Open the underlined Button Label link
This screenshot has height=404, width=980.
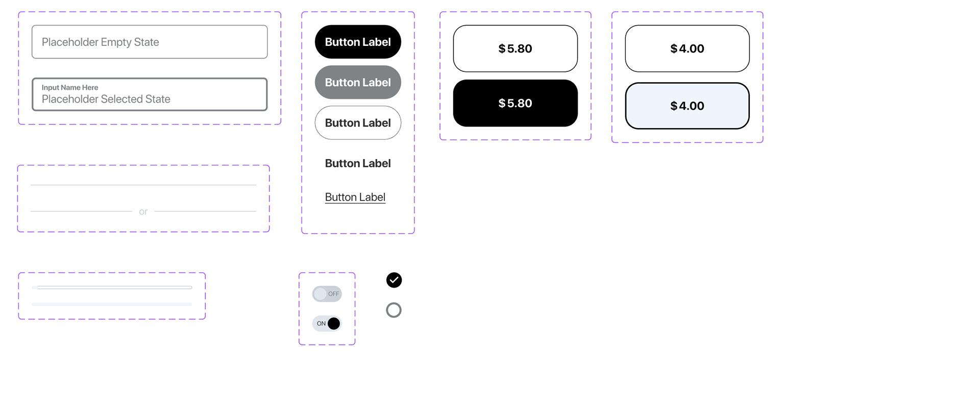point(355,197)
